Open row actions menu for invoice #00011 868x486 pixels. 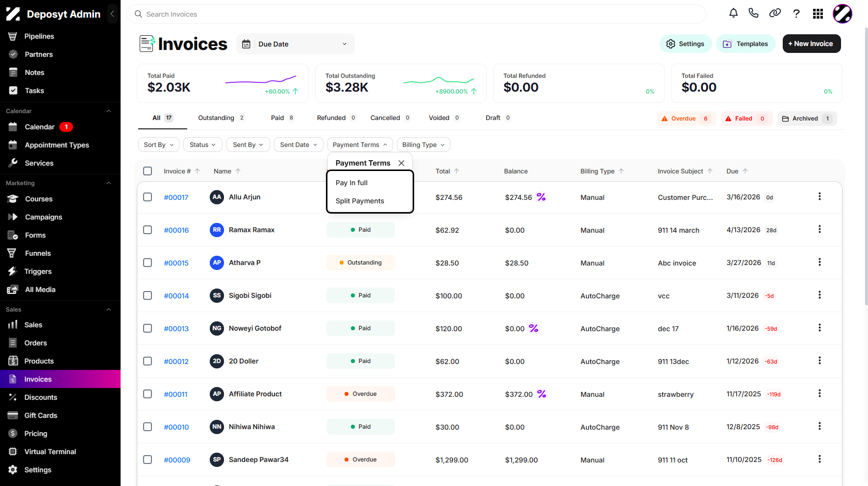pos(819,393)
